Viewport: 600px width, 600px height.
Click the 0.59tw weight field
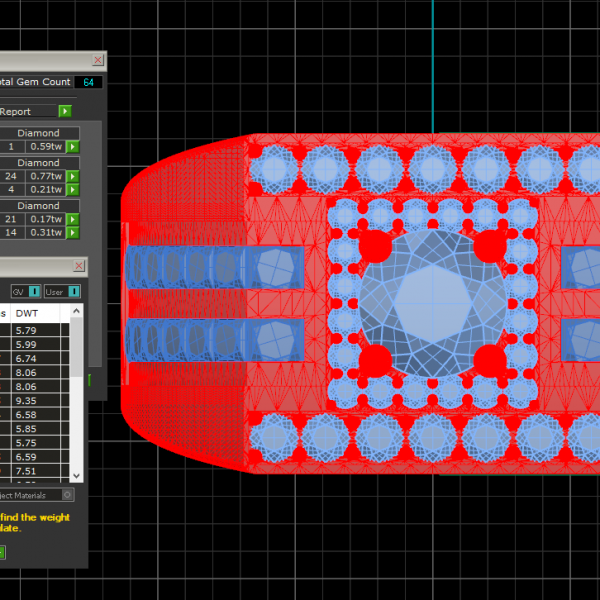46,147
